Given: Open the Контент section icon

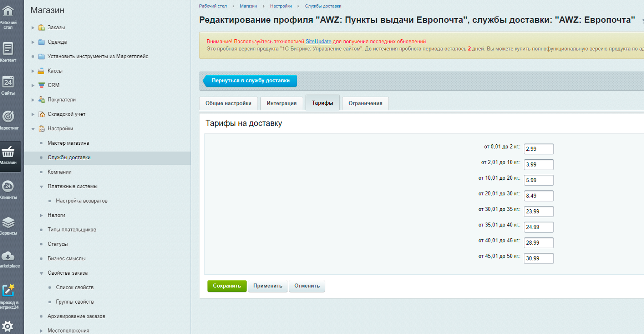Looking at the screenshot, I should click(x=8, y=48).
